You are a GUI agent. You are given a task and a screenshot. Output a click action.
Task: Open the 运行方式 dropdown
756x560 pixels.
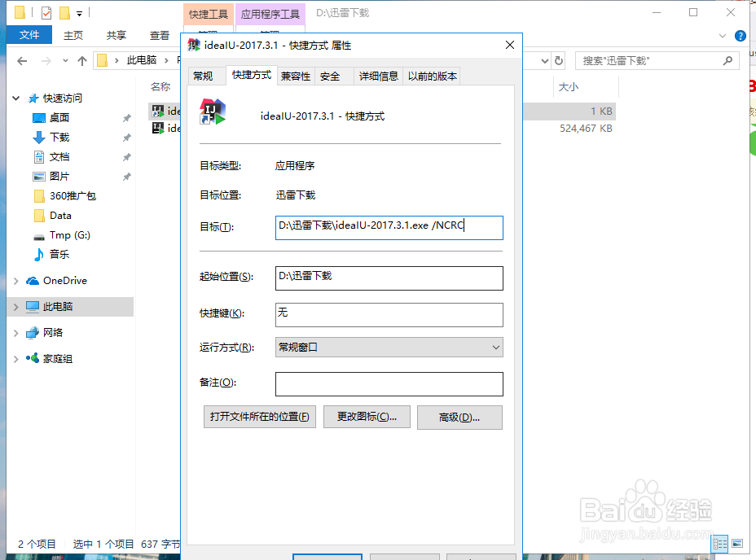tap(495, 348)
